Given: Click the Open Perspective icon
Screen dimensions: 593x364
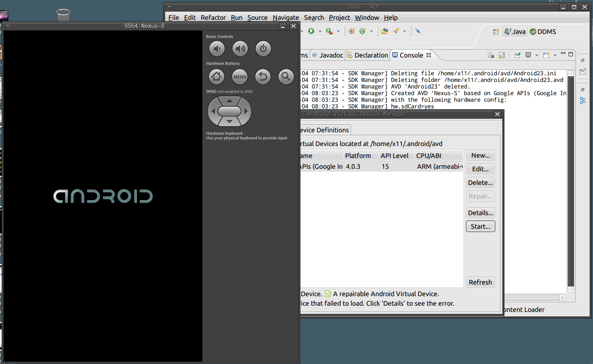Looking at the screenshot, I should click(x=496, y=31).
